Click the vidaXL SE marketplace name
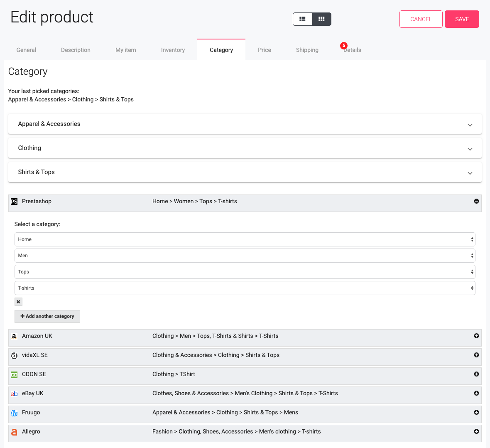The width and height of the screenshot is (490, 448). [35, 355]
